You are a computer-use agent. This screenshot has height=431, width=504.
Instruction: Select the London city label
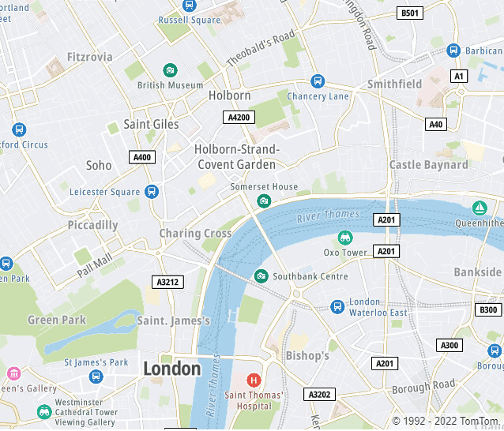point(172,369)
